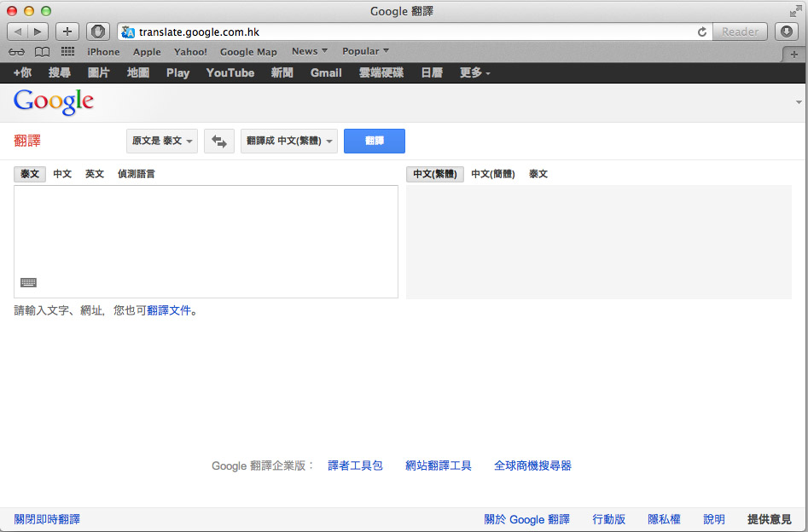Viewport: 808px width, 532px height.
Task: Open the 更多 menu in Google bar
Action: (474, 72)
